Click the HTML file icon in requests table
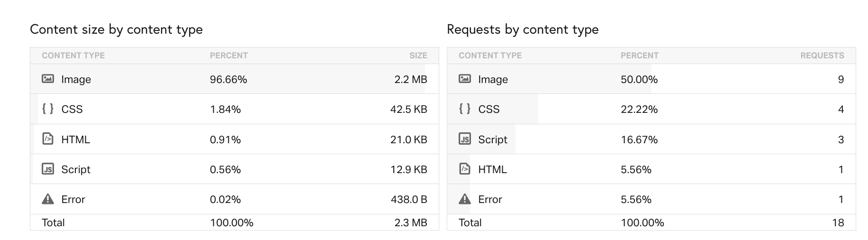The image size is (868, 240). tap(465, 169)
